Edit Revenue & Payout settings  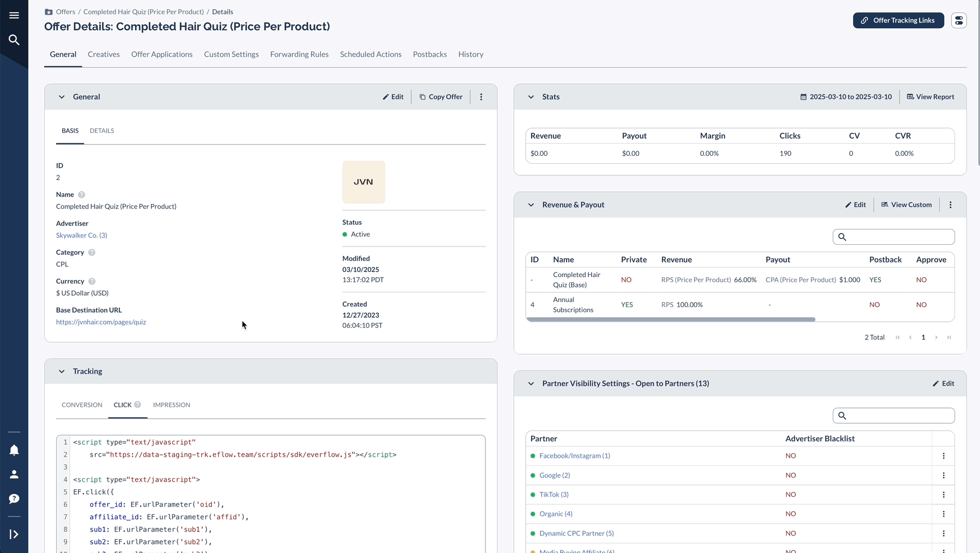pyautogui.click(x=855, y=205)
